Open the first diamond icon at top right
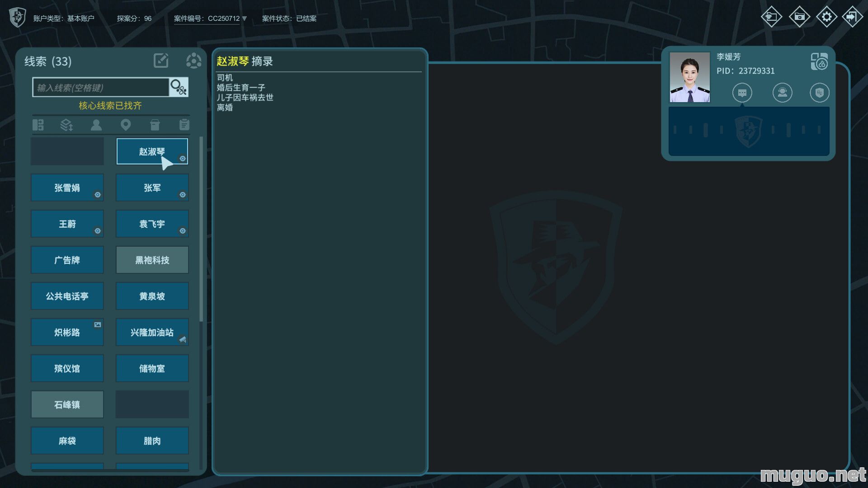This screenshot has height=488, width=868. click(771, 17)
